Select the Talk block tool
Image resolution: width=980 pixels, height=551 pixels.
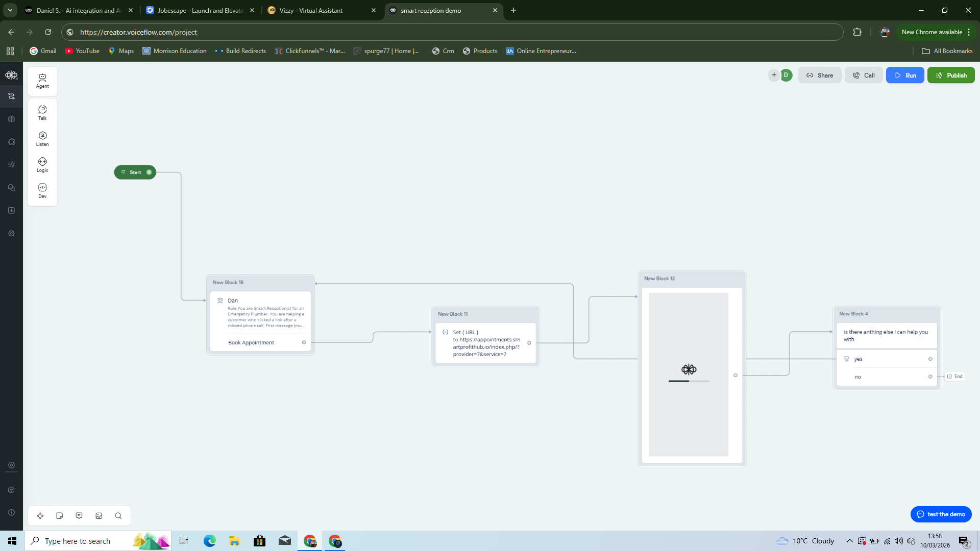coord(42,112)
